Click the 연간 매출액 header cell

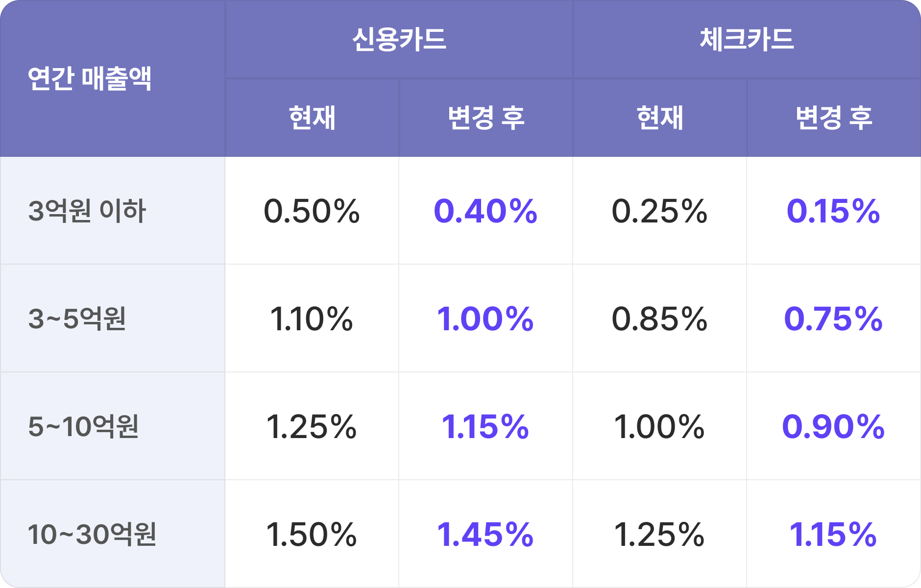click(90, 78)
